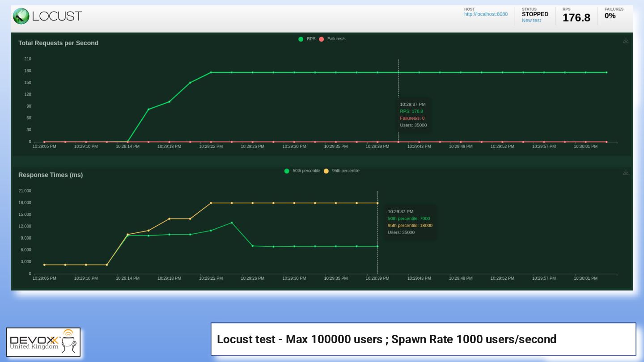Click the Devoxx United Kingdom logo
Viewport: 644px width, 362px height.
point(43,342)
